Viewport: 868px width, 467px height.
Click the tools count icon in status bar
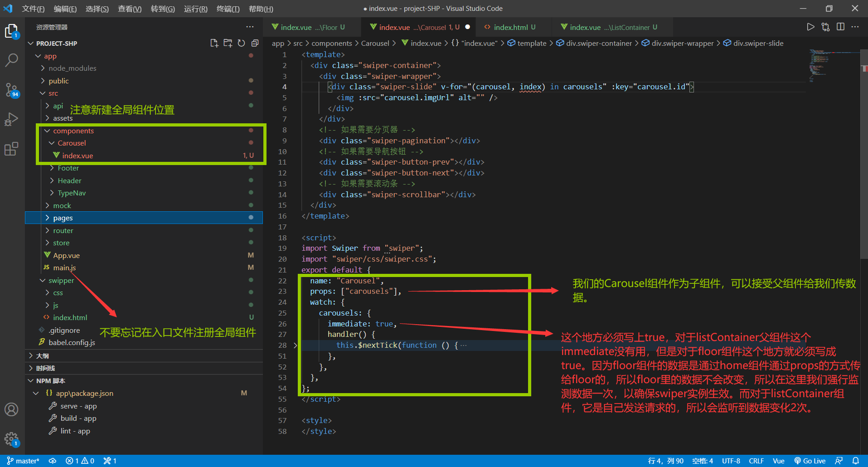tap(110, 461)
